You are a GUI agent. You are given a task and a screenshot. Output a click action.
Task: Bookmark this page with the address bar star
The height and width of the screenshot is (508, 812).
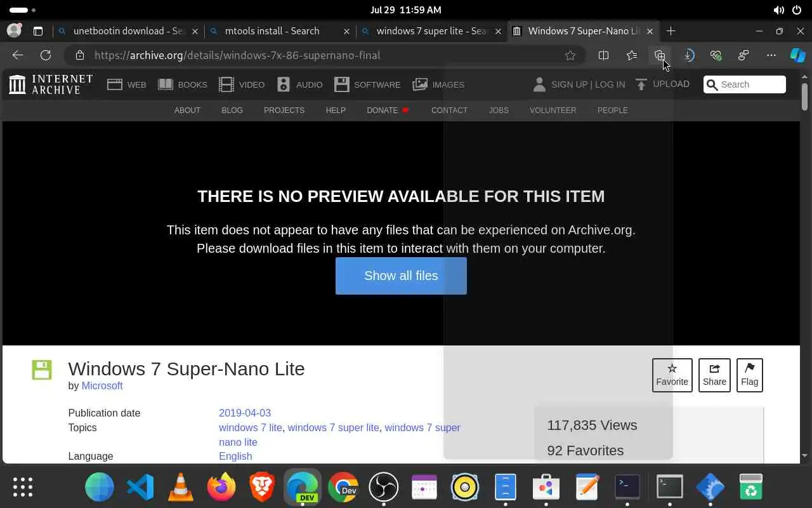570,55
